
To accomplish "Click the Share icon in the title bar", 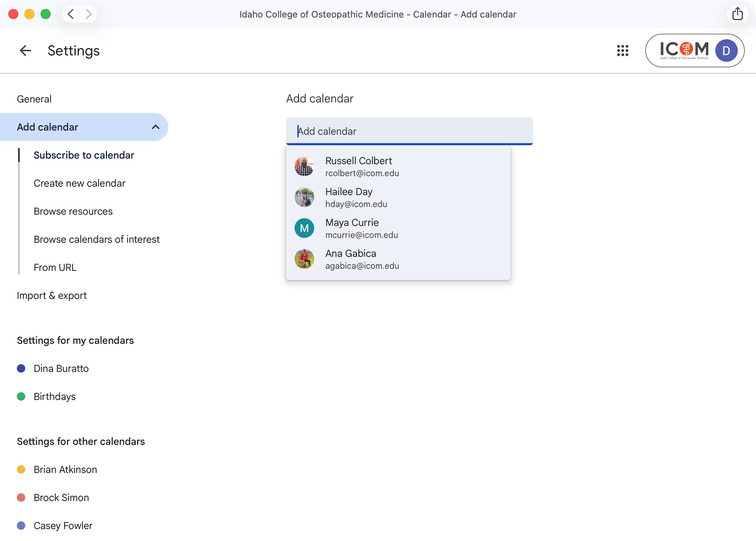I will [738, 14].
